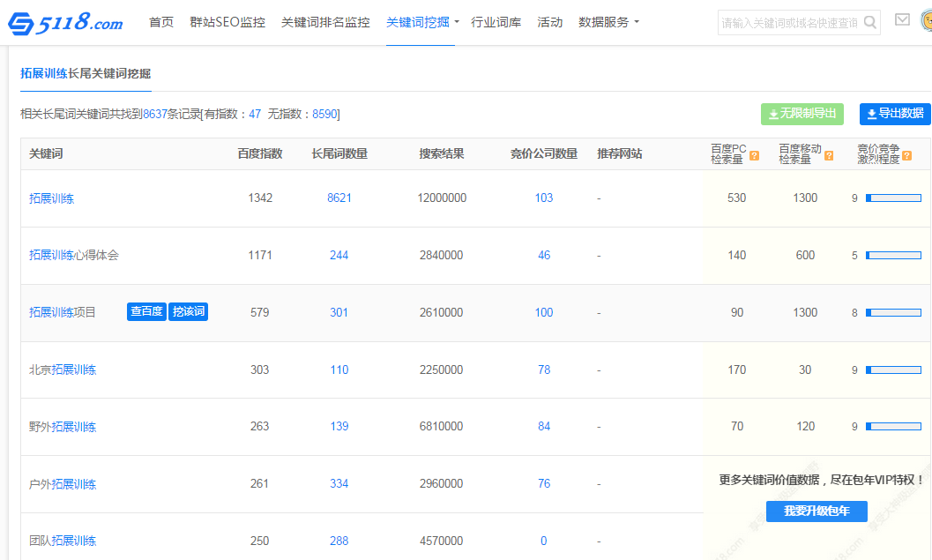
Task: Focus the keyword or domain search field
Action: (x=789, y=24)
